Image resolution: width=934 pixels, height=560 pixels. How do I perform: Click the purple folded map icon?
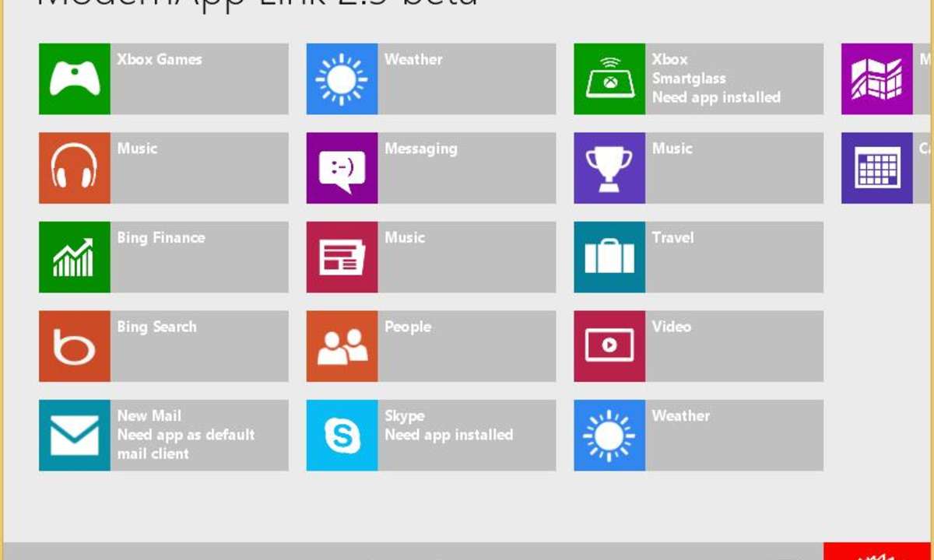(877, 79)
